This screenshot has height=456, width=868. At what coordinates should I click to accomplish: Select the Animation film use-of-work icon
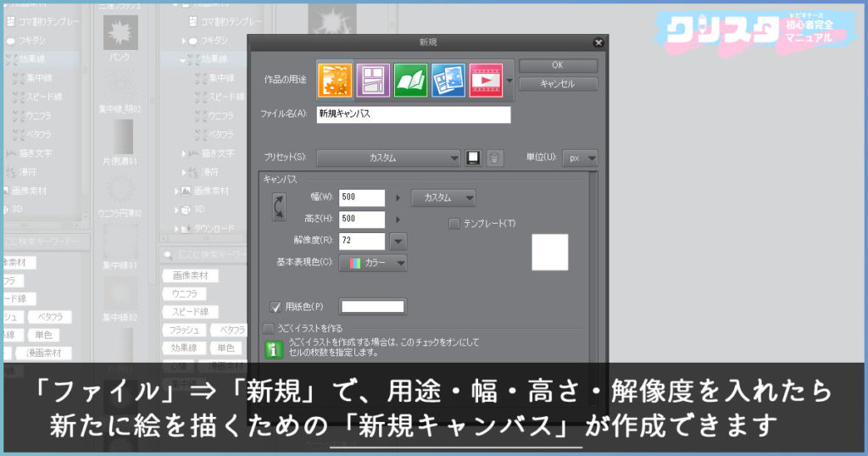click(486, 81)
